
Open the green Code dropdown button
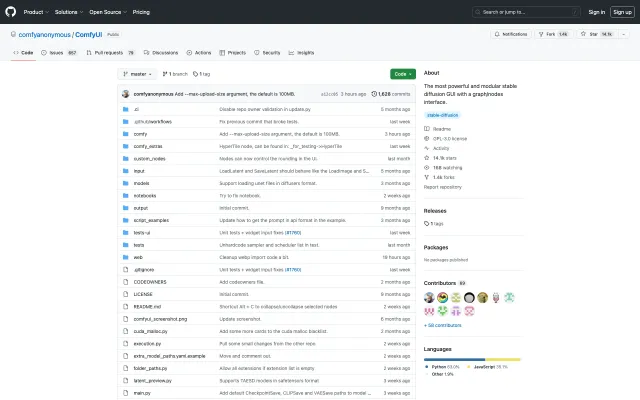click(402, 74)
